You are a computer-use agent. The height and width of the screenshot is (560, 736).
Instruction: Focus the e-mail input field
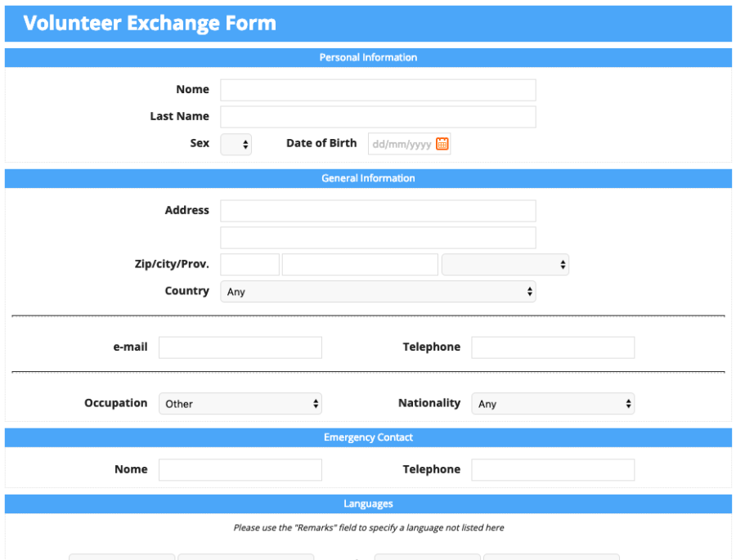pos(240,347)
